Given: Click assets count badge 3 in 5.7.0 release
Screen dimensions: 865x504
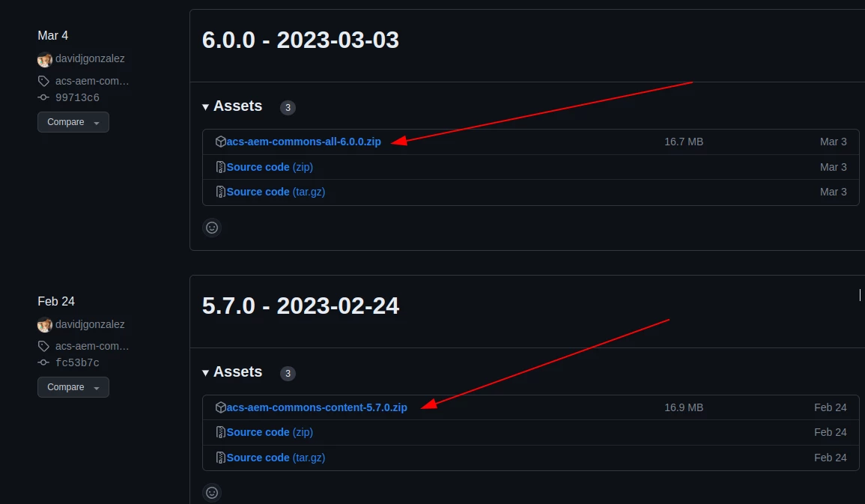Looking at the screenshot, I should pyautogui.click(x=288, y=373).
